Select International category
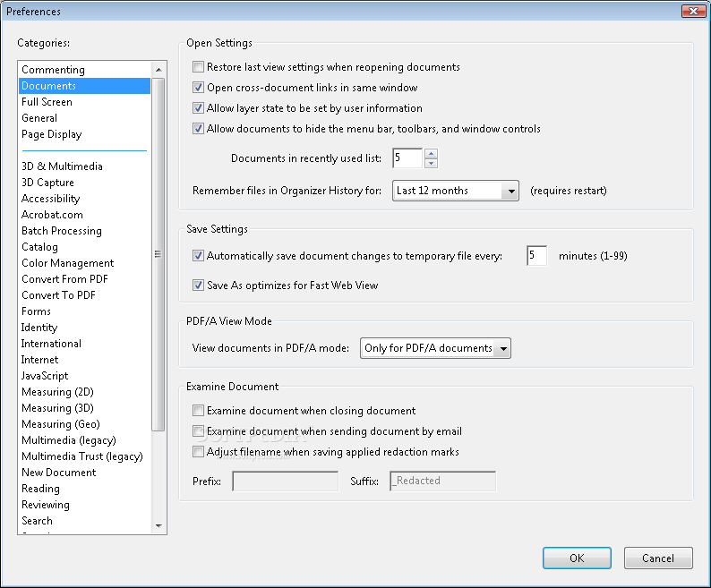The height and width of the screenshot is (588, 711). (x=84, y=344)
